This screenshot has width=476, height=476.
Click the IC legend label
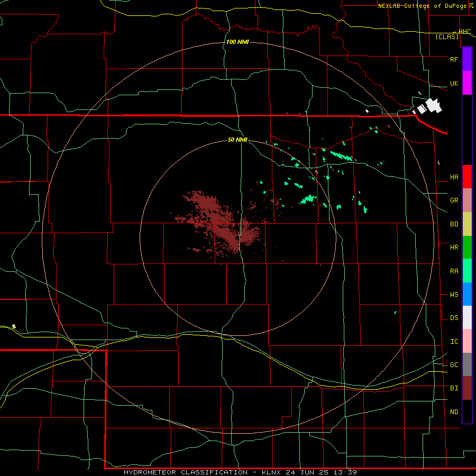[x=454, y=342]
